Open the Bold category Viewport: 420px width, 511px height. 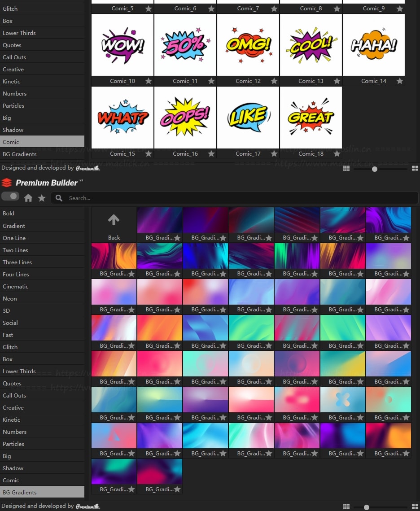[x=42, y=214]
